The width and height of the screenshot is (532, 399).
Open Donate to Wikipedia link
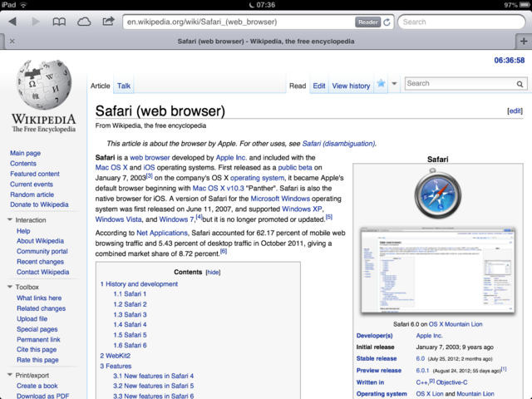39,204
